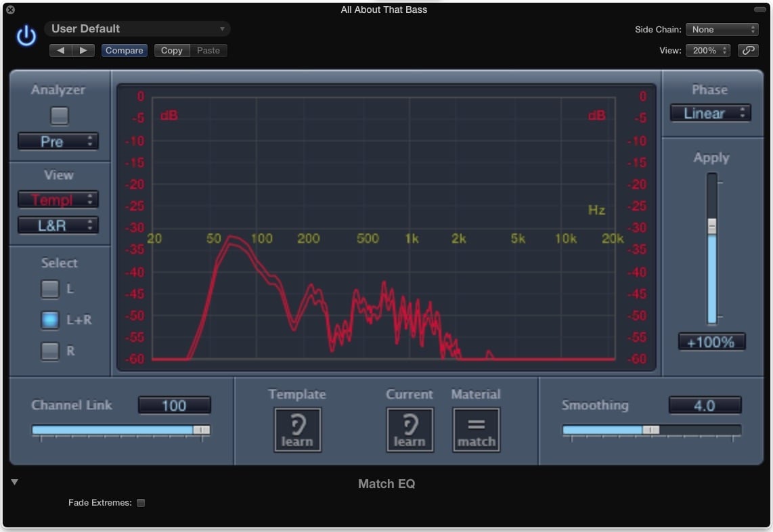
Task: Click the Copy button
Action: pos(171,50)
